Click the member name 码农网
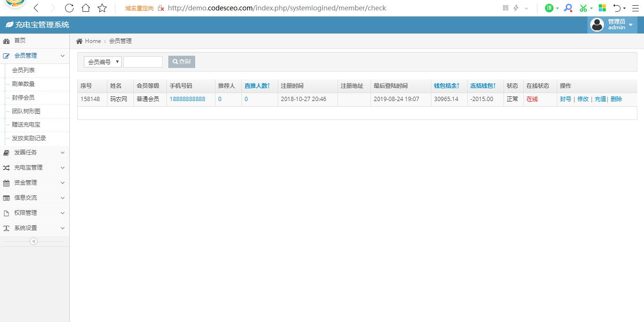644x322 pixels. pyautogui.click(x=119, y=99)
